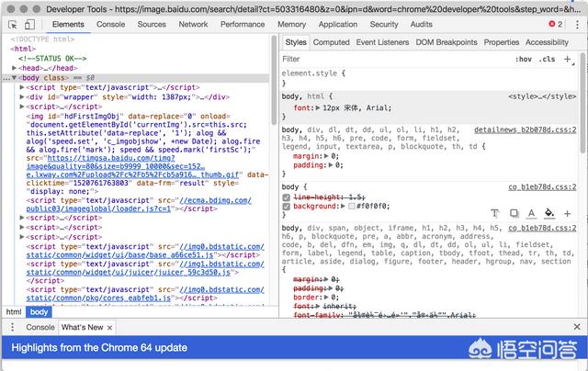Click the Styles Filter input field
This screenshot has height=371, width=588.
pos(396,59)
